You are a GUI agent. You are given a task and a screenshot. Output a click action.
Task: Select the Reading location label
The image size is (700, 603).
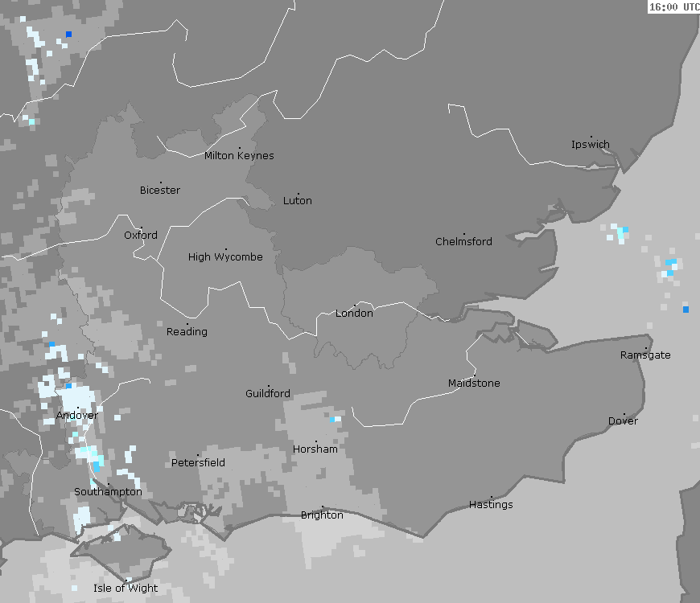click(187, 331)
